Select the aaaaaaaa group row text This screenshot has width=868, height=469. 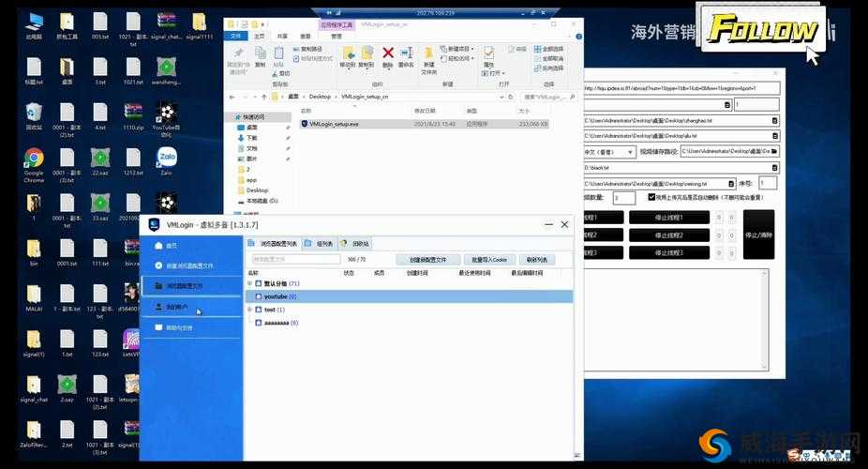click(281, 323)
